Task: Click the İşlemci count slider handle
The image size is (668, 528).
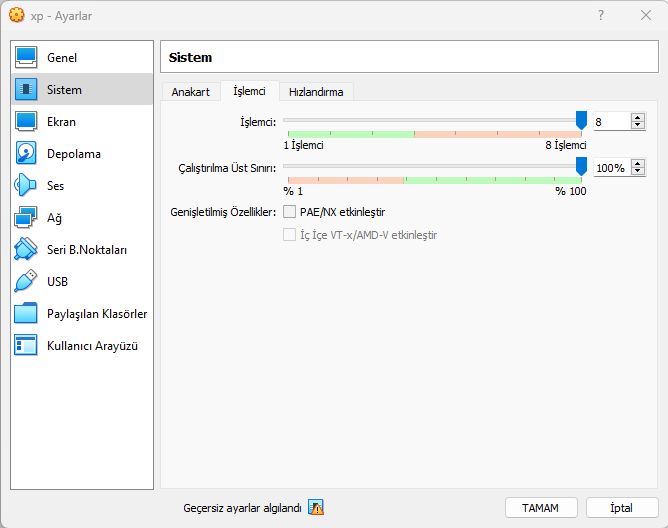Action: click(x=581, y=120)
